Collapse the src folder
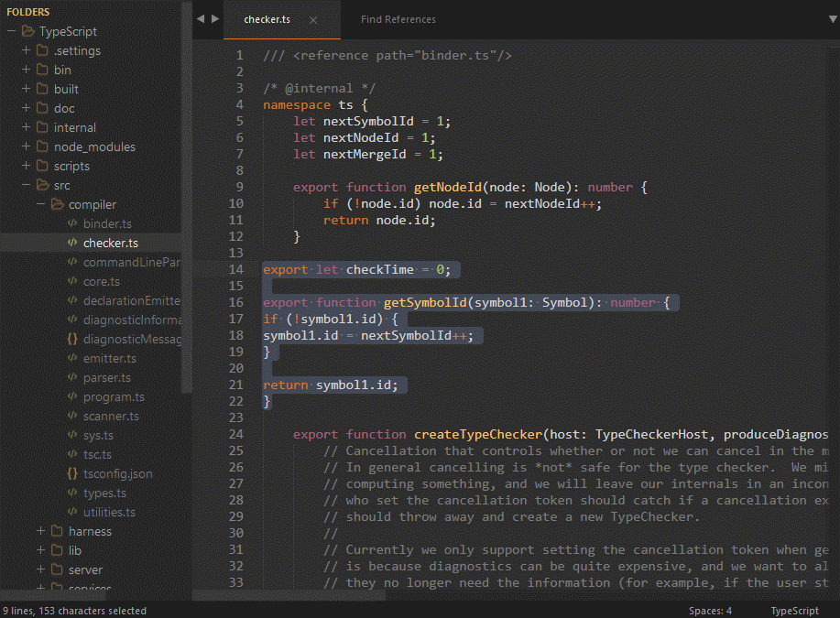Image resolution: width=840 pixels, height=618 pixels. [26, 185]
